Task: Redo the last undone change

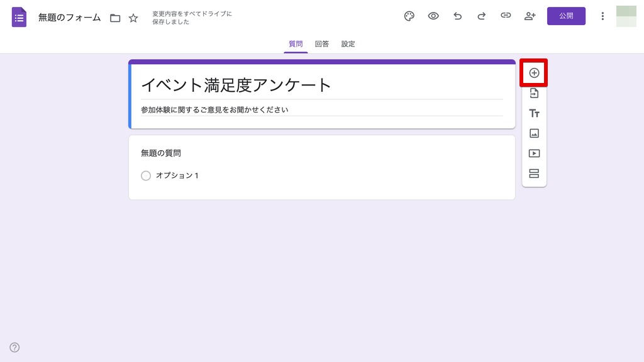Action: click(x=481, y=16)
